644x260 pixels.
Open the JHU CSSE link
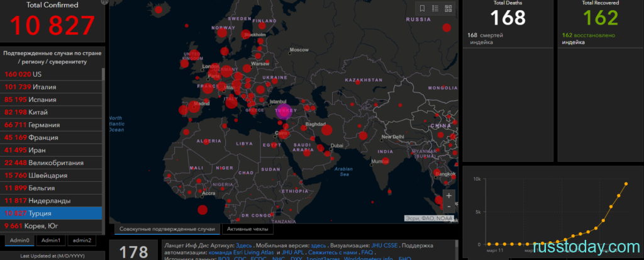tap(384, 246)
